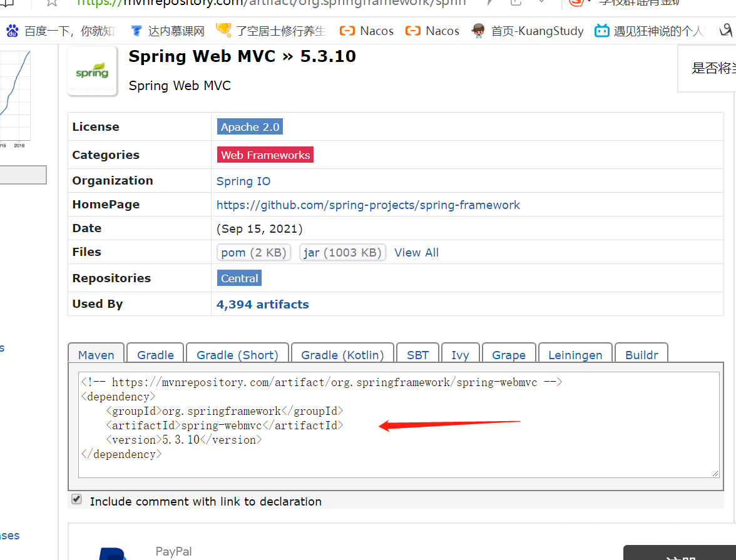Download the pom (2 KB) file
This screenshot has width=736, height=560.
tap(253, 253)
